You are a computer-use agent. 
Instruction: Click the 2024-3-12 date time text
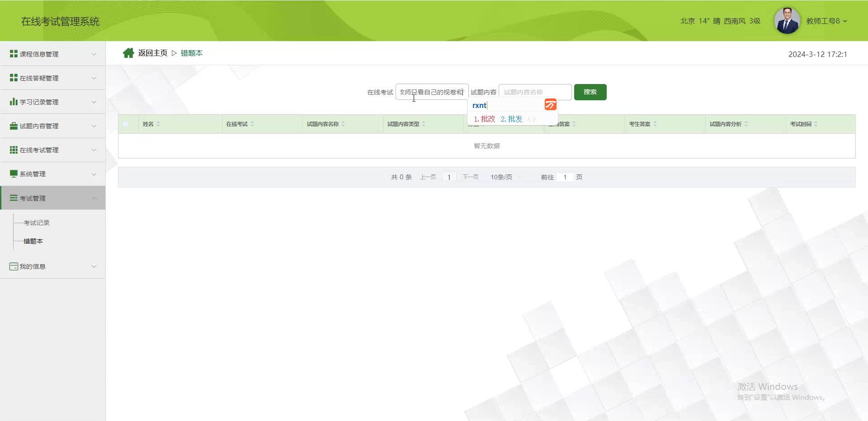pyautogui.click(x=818, y=54)
